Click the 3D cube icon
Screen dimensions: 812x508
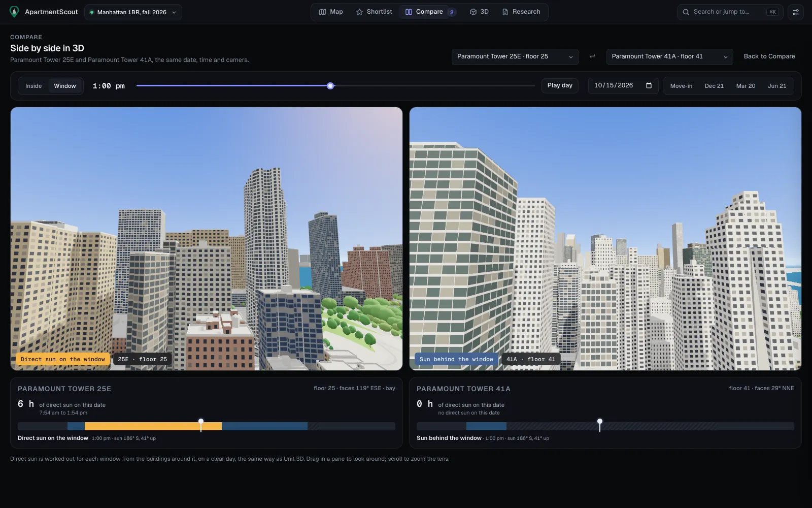coord(473,12)
